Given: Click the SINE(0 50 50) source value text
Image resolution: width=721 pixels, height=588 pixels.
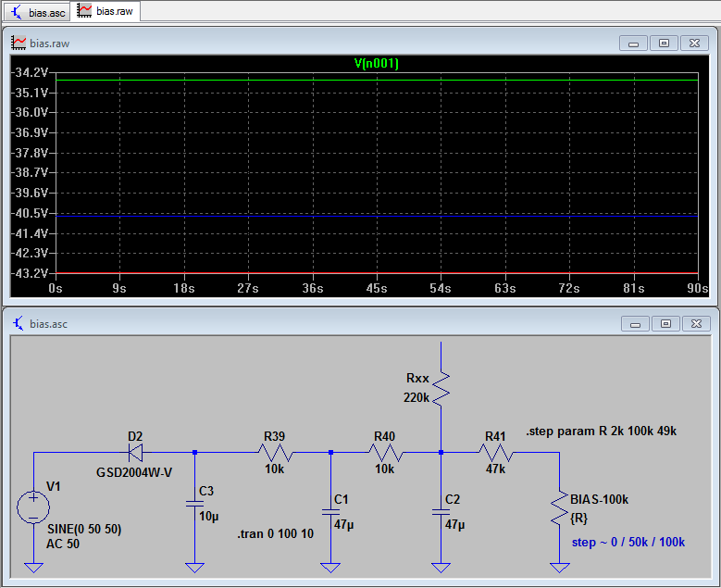Looking at the screenshot, I should coord(84,529).
